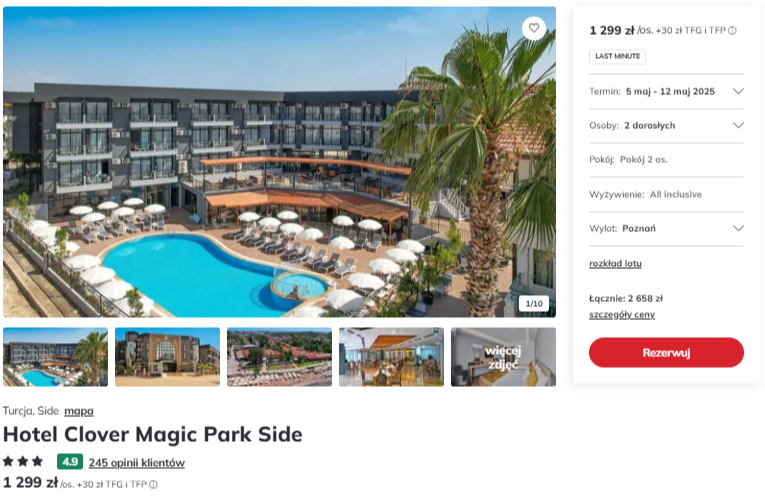This screenshot has height=497, width=765.
Task: Select the restaurant interior thumbnail
Action: coord(392,357)
